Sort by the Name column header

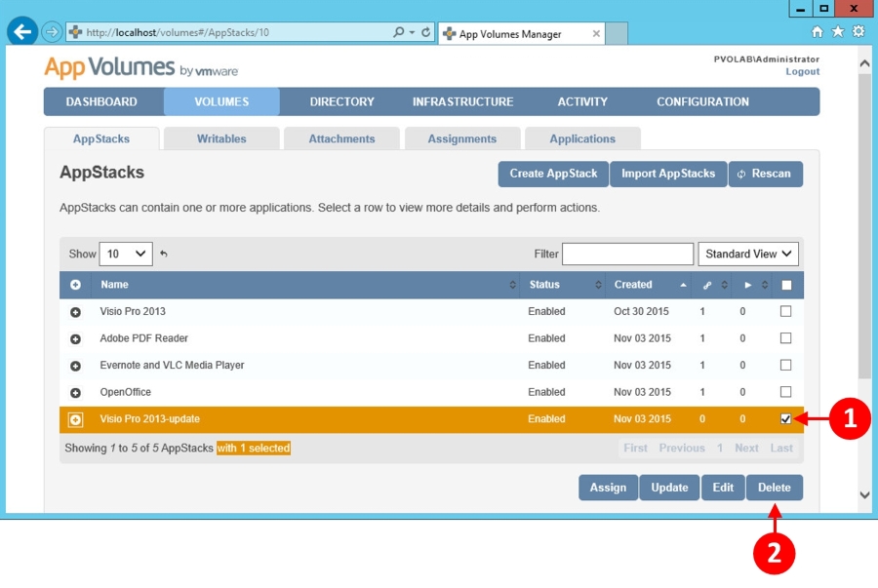pyautogui.click(x=305, y=285)
